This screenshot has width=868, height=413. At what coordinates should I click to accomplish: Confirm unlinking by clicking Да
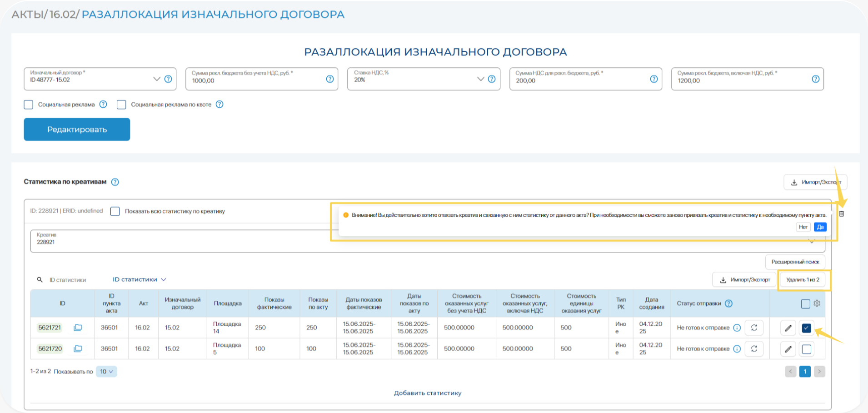(x=820, y=227)
